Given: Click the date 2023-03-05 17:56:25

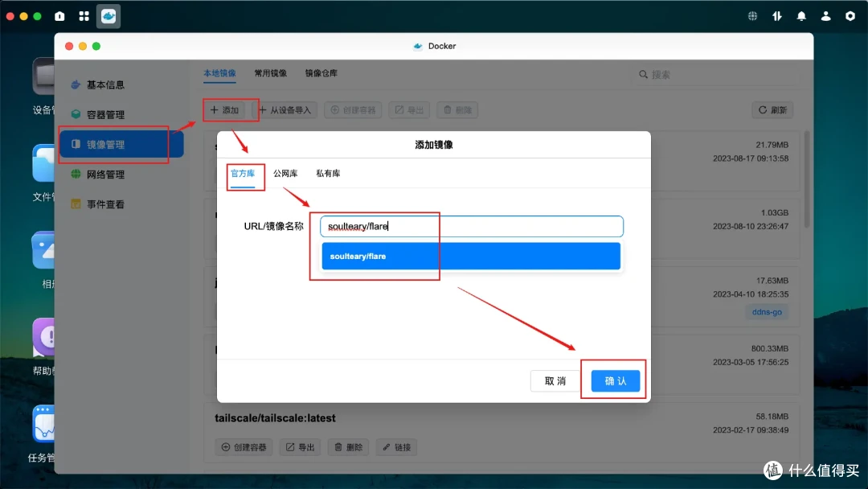Looking at the screenshot, I should (751, 362).
